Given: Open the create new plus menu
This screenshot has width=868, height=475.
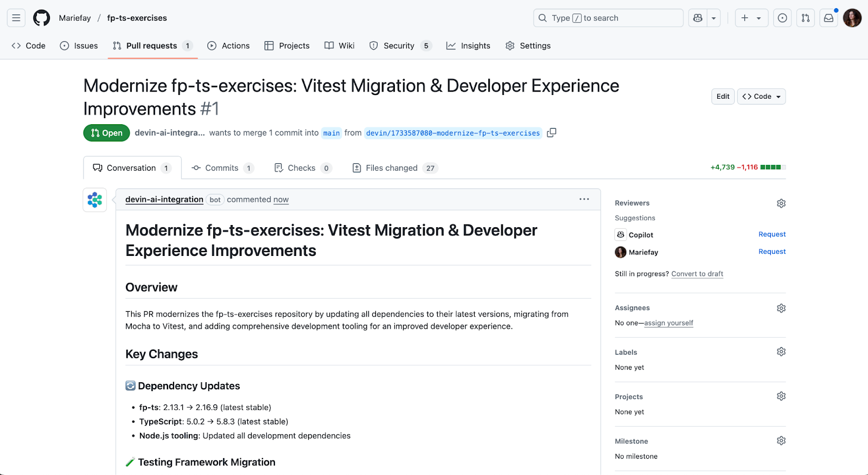Looking at the screenshot, I should click(751, 18).
